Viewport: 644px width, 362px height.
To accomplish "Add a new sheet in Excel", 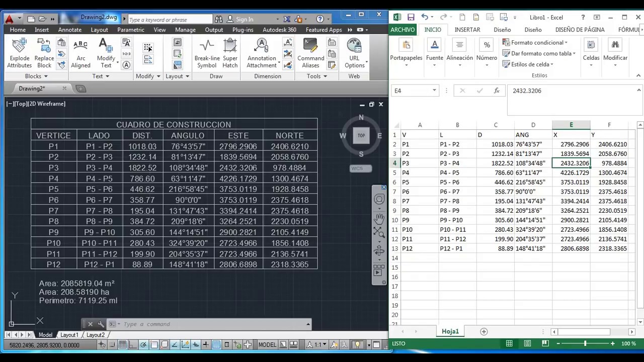I will point(484,331).
